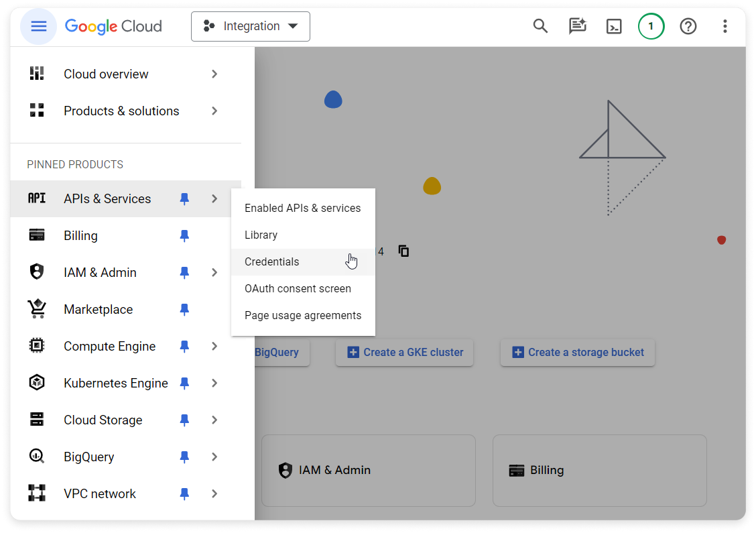
Task: Click the Cloud Storage icon
Action: 37,419
